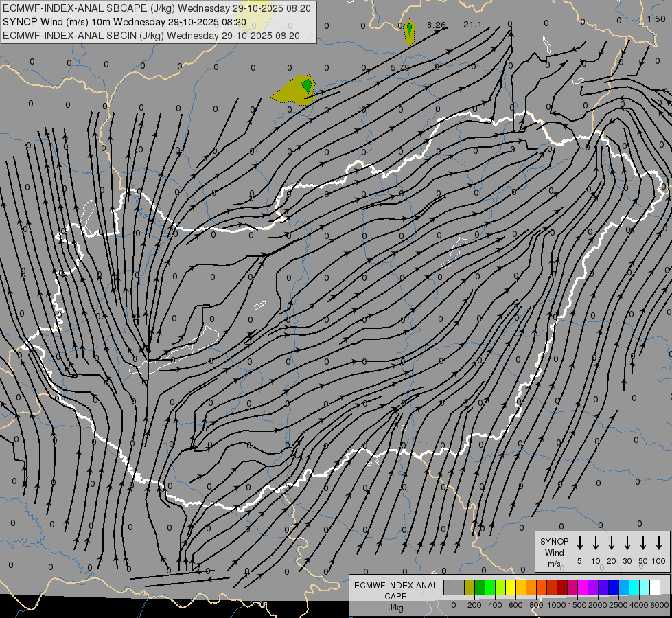Viewport: 672px width, 618px height.
Task: Click the wind legend arrow labeled 10
Action: click(596, 543)
